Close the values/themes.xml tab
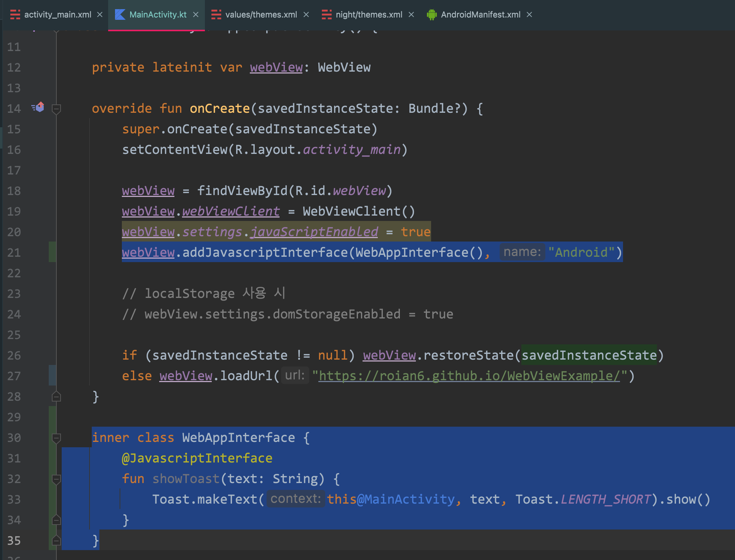Viewport: 735px width, 560px height. [306, 14]
